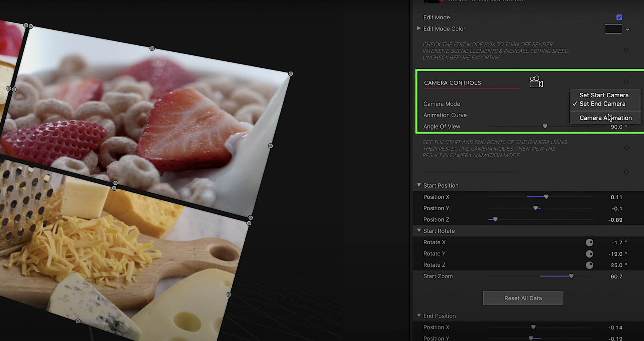644x341 pixels.
Task: Click the Start Zoom label
Action: coord(438,276)
